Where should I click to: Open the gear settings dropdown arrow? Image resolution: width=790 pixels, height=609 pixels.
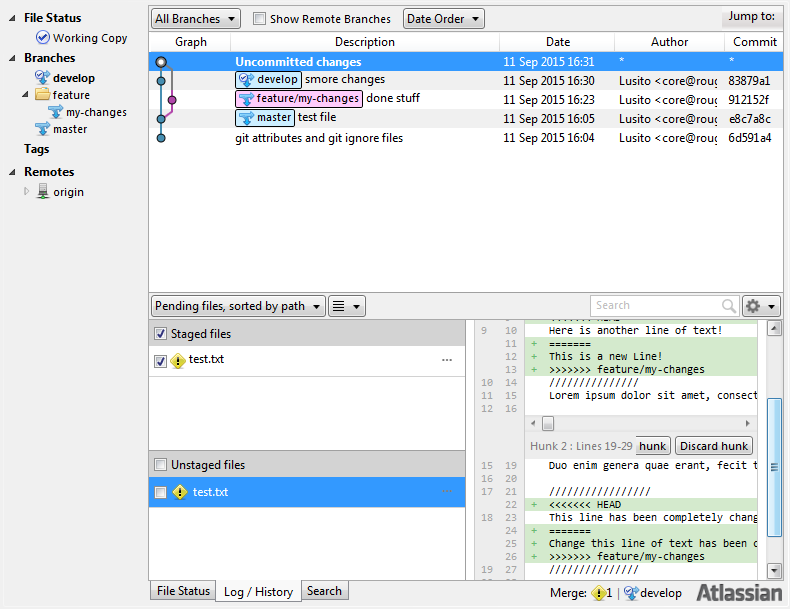coord(771,306)
